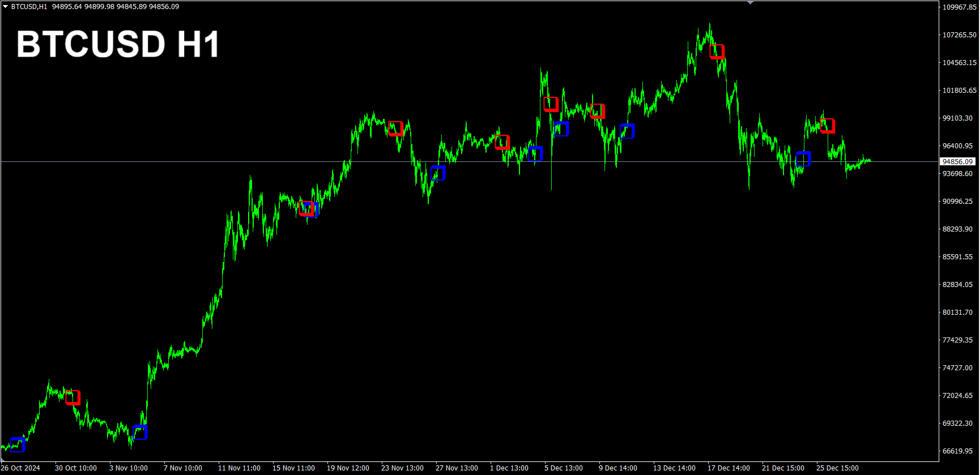The width and height of the screenshot is (980, 475).
Task: Select the red signal marker near 25 Dec
Action: (x=828, y=126)
